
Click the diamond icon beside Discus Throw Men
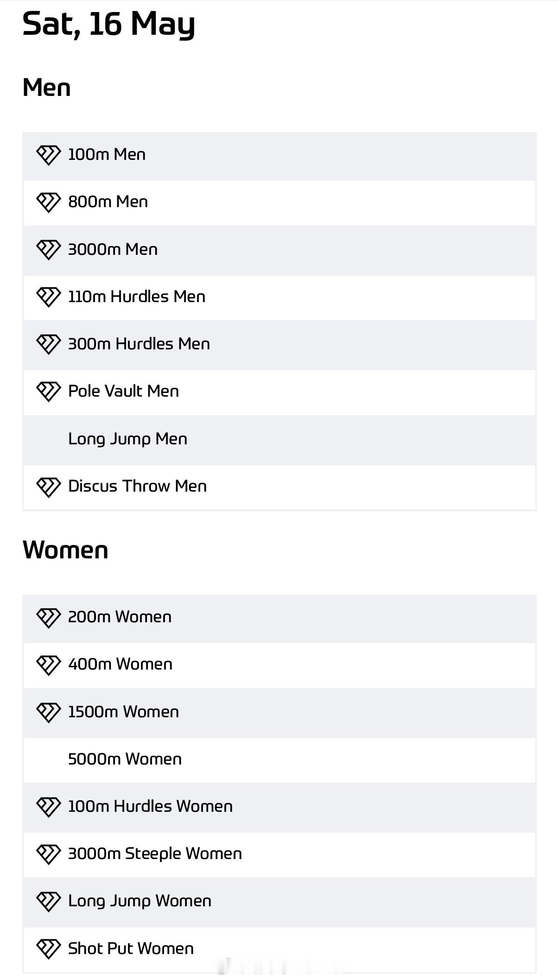(x=48, y=487)
